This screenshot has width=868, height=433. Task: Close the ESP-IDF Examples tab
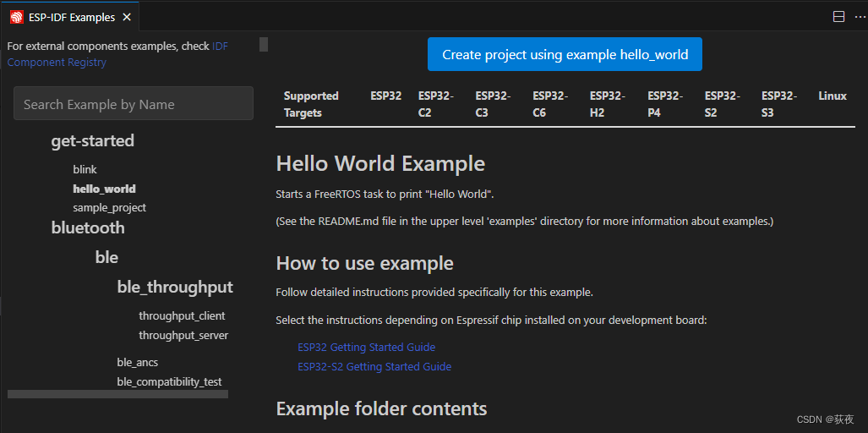pyautogui.click(x=127, y=17)
